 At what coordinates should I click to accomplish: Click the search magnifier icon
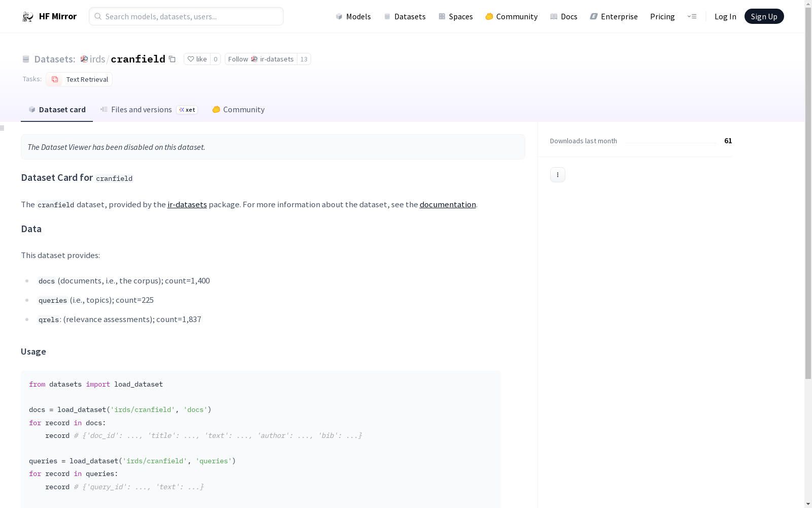pyautogui.click(x=98, y=16)
